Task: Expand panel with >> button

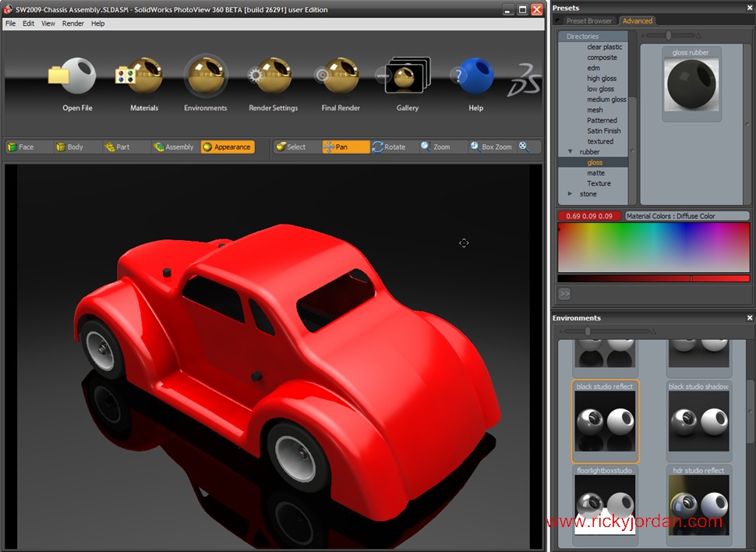Action: tap(565, 294)
